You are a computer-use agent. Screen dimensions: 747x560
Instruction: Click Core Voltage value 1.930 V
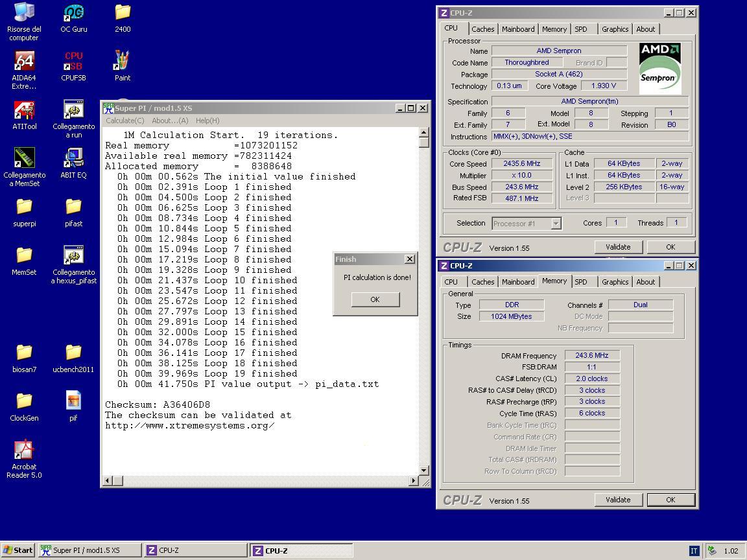(604, 86)
